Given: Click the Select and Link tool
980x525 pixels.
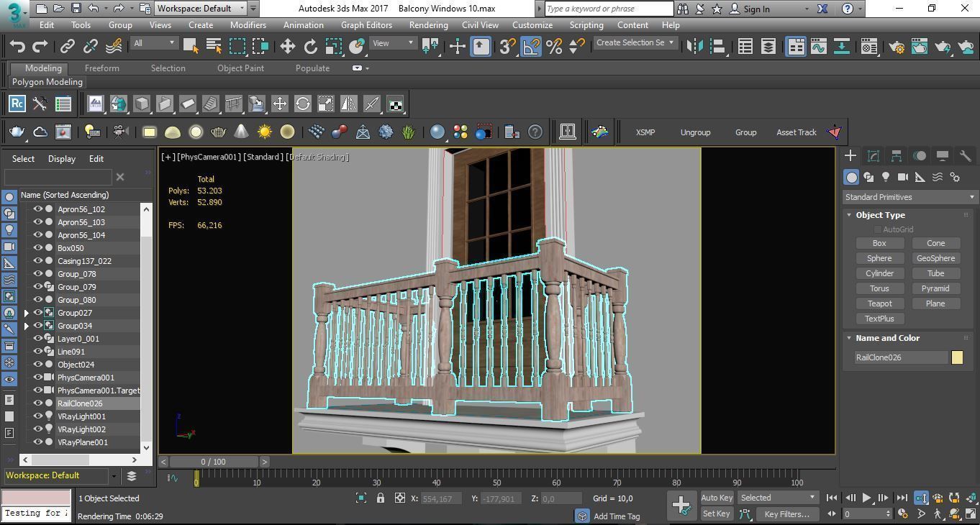Looking at the screenshot, I should pyautogui.click(x=67, y=46).
